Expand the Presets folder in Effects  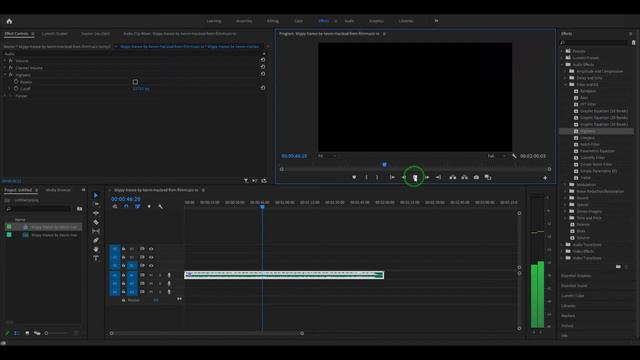tap(562, 51)
